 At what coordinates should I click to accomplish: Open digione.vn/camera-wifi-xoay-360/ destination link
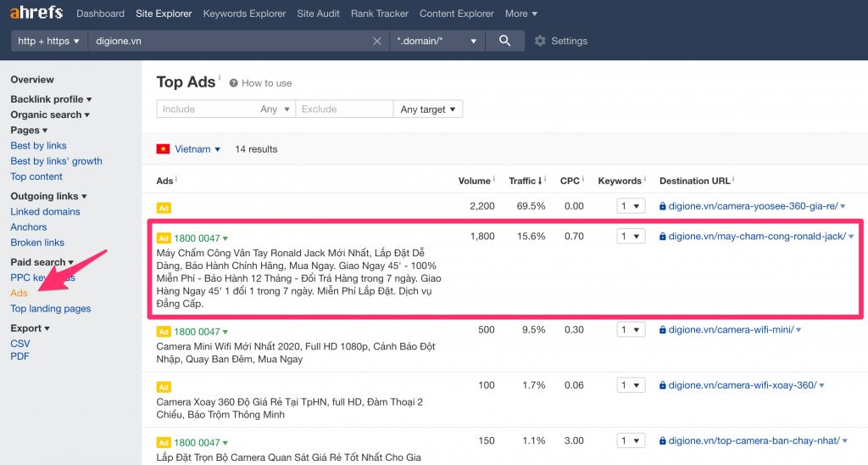[743, 385]
